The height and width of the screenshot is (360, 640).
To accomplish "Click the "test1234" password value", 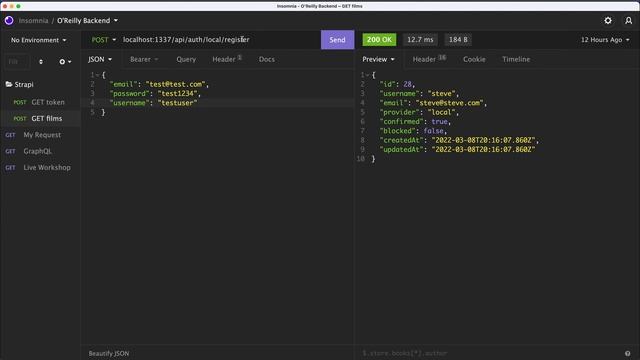I will (x=178, y=93).
